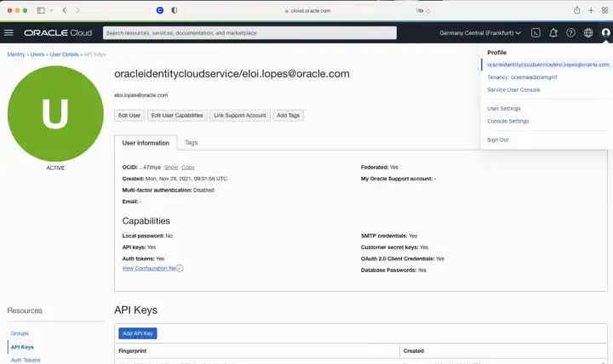Open the help question mark icon
This screenshot has height=364, width=613.
click(x=570, y=33)
